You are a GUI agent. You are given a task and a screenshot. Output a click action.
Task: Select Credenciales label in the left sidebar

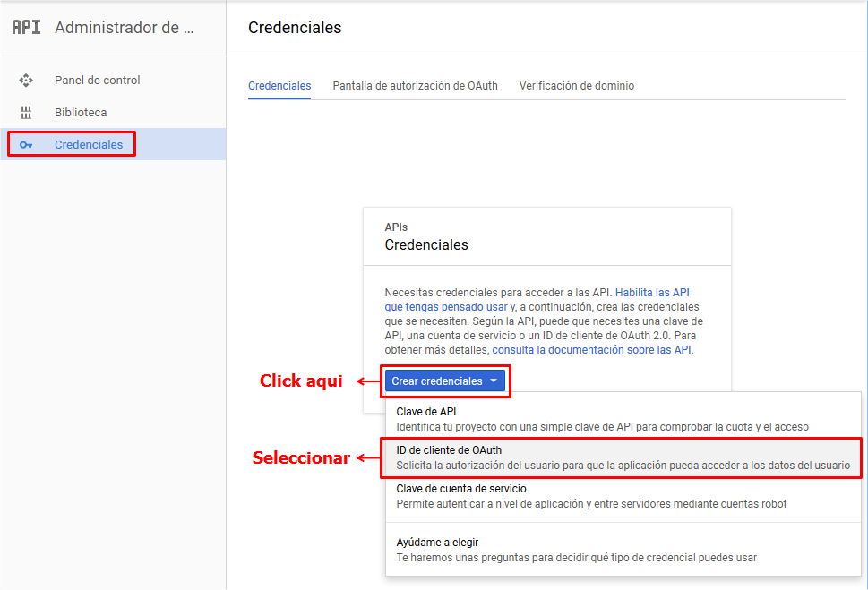(89, 145)
